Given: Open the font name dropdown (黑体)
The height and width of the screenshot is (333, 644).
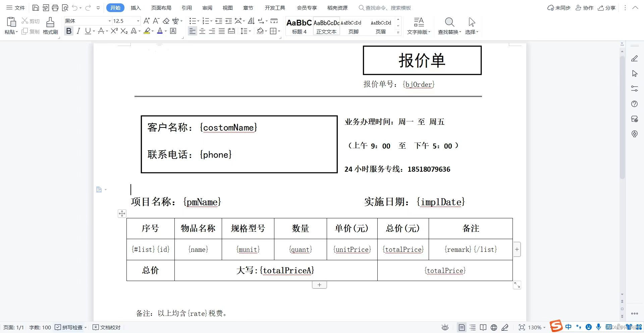Looking at the screenshot, I should pyautogui.click(x=109, y=21).
